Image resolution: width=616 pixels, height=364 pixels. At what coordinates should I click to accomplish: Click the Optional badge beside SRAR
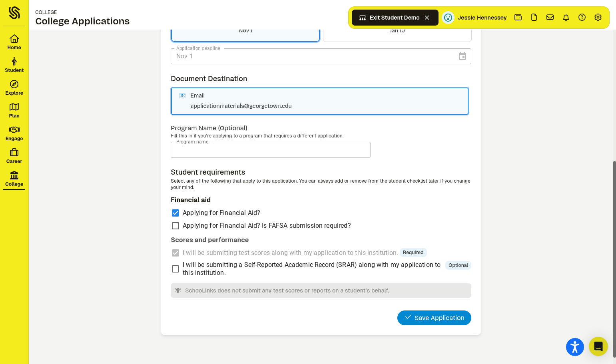tap(458, 265)
